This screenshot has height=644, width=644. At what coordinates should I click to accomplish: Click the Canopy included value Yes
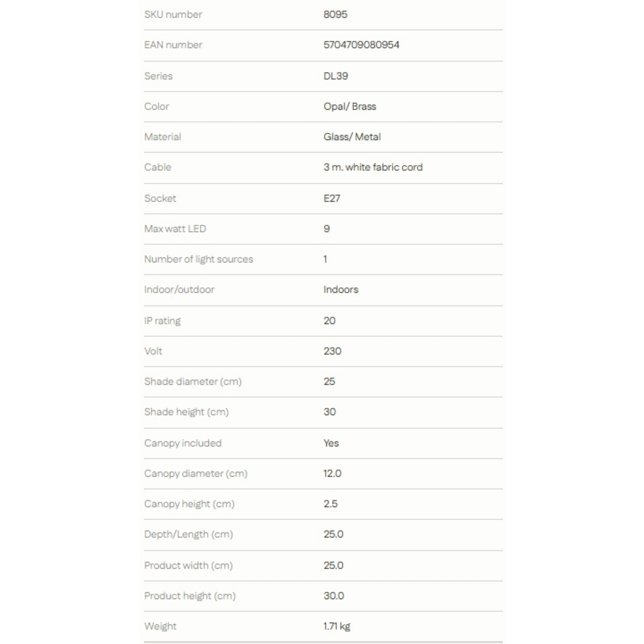tap(331, 443)
